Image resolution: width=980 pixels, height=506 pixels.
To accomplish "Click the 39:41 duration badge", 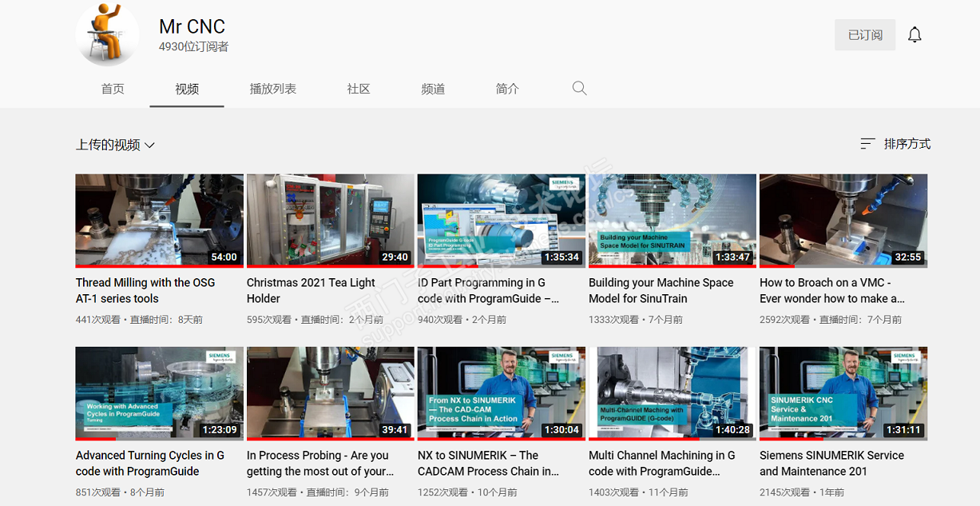I will [x=395, y=430].
